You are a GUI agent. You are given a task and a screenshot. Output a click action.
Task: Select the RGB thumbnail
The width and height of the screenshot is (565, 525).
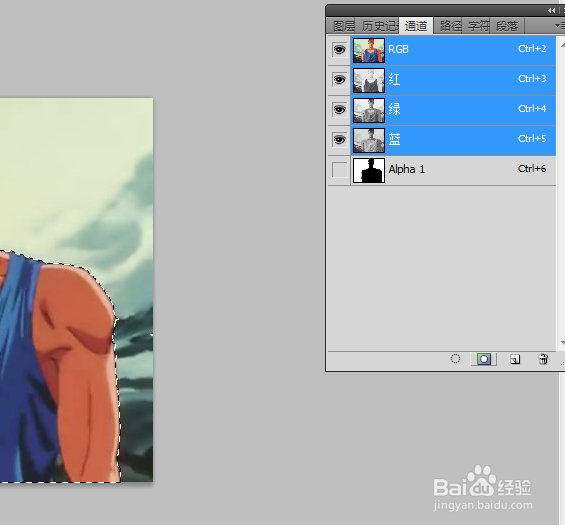(369, 50)
